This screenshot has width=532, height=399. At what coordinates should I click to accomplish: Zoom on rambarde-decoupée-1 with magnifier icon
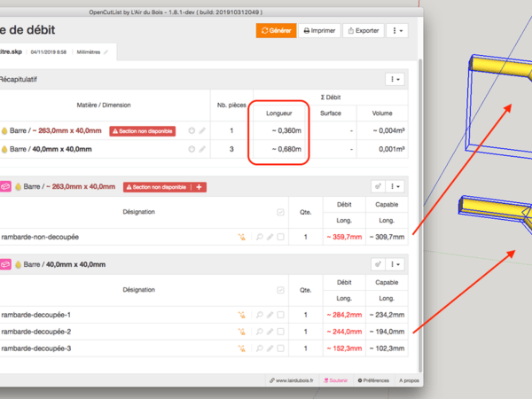tap(260, 315)
